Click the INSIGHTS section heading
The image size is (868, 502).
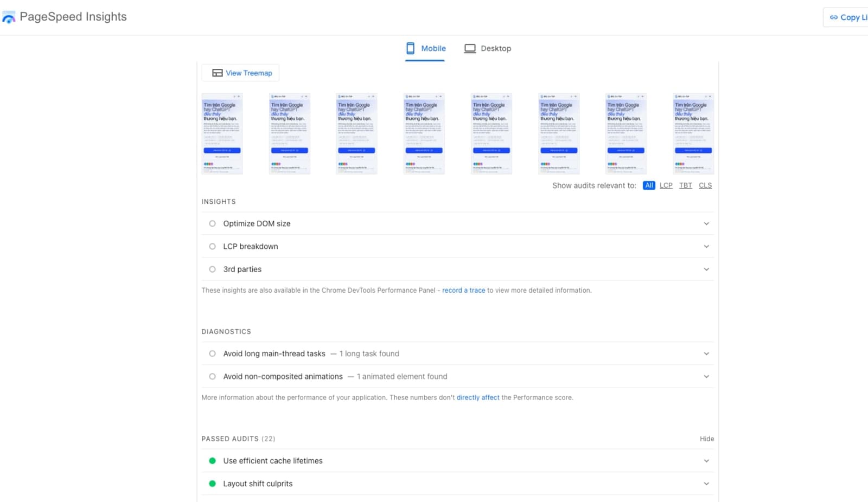[219, 201]
